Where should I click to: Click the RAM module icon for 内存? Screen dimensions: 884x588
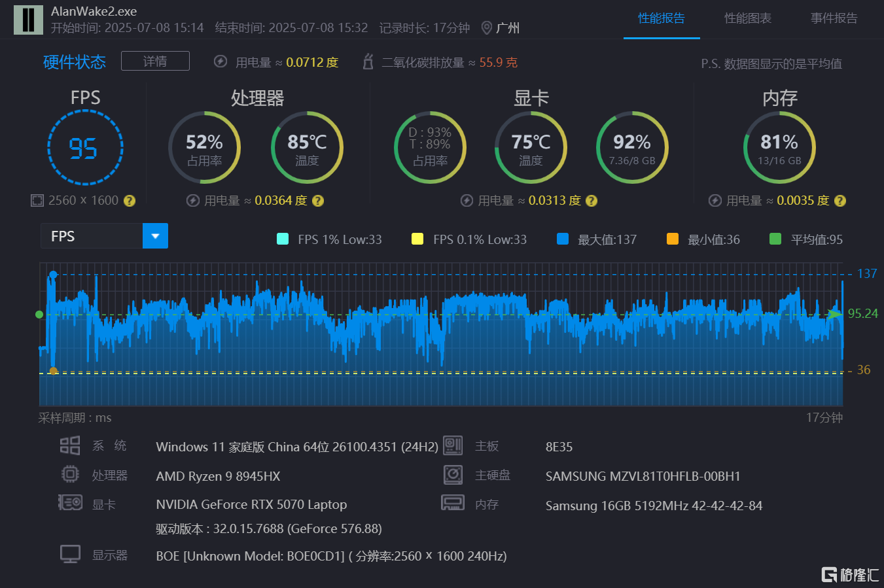453,502
